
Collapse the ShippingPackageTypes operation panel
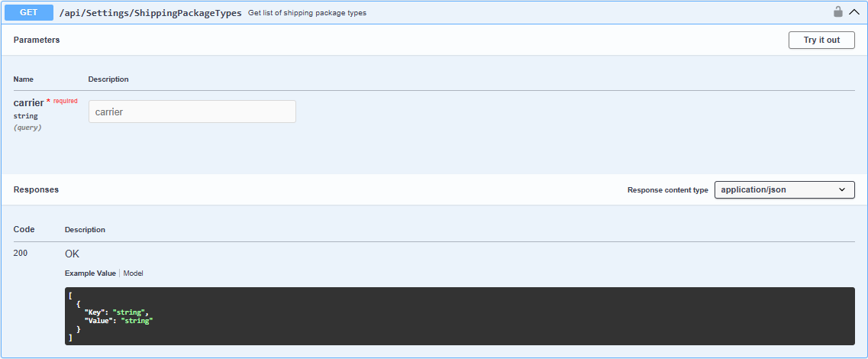(x=854, y=12)
